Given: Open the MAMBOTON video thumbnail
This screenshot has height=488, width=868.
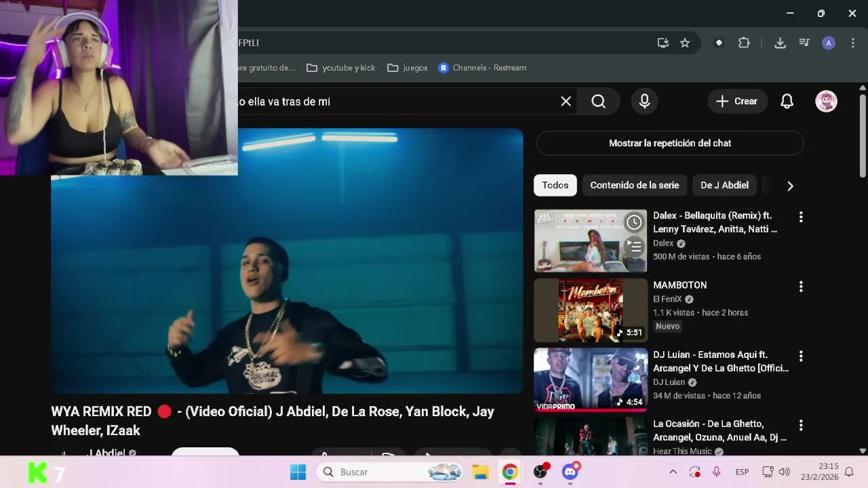Looking at the screenshot, I should [591, 310].
